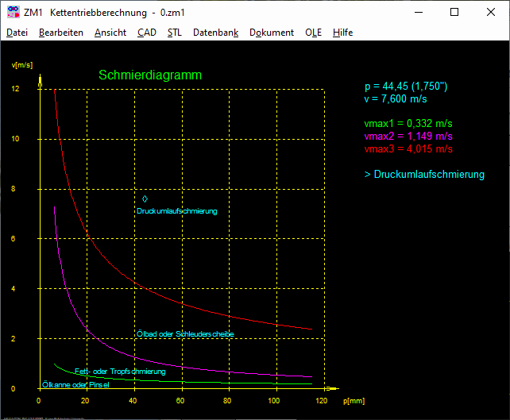Open the Hilfe menu
This screenshot has width=510, height=420.
click(342, 33)
